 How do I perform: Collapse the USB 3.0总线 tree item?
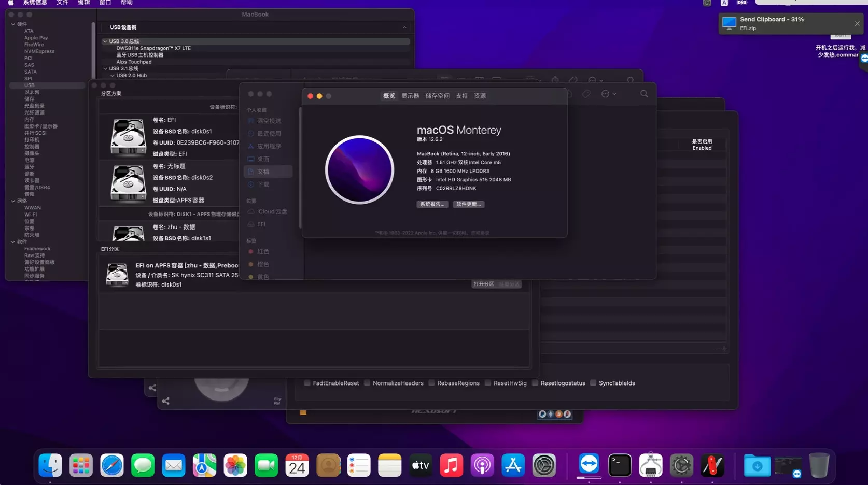(x=105, y=41)
